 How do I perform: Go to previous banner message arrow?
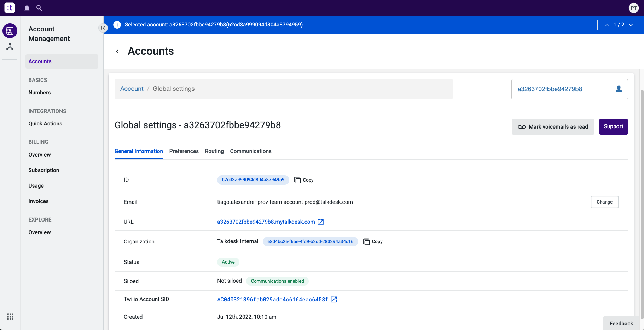[x=607, y=25]
